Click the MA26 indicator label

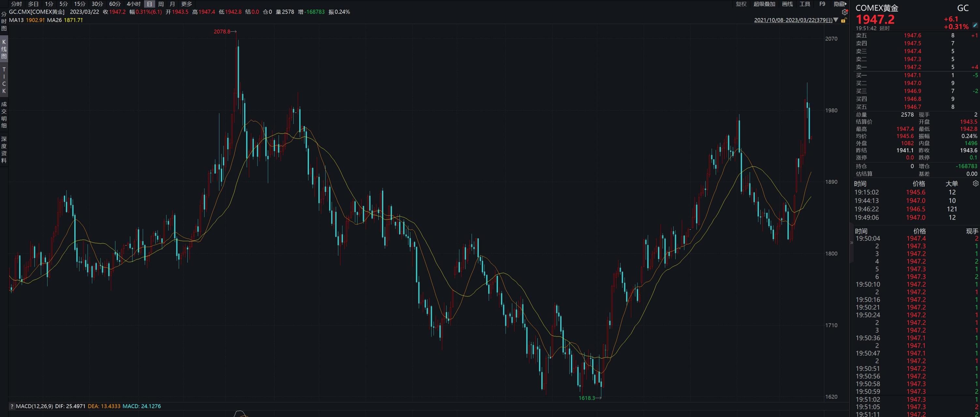(x=54, y=20)
